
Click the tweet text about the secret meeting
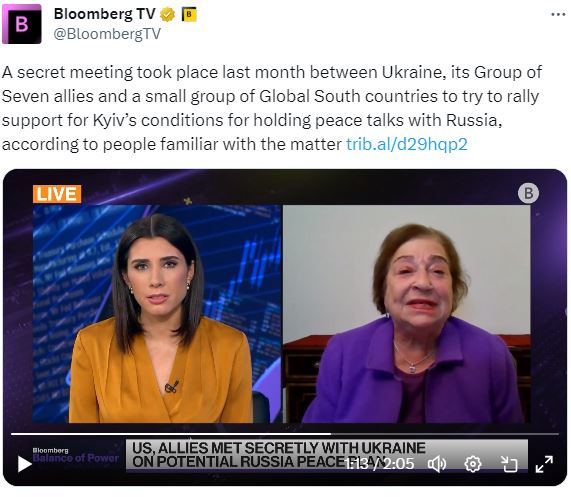[x=272, y=108]
